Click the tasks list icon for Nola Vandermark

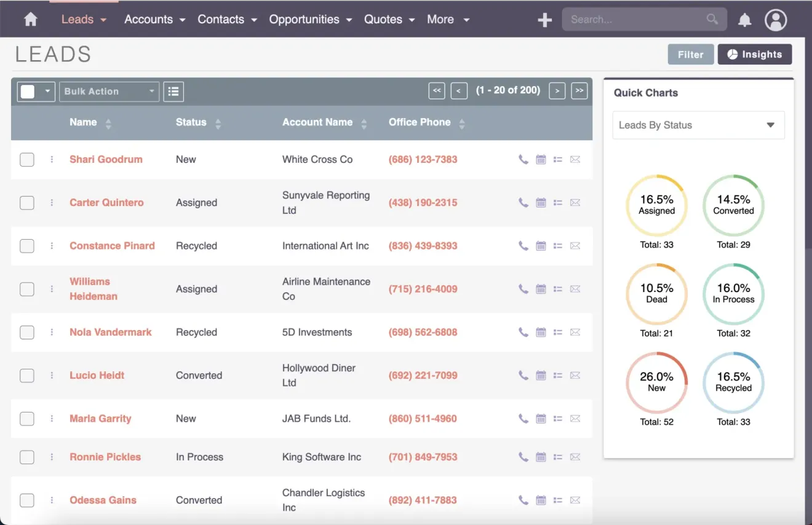pyautogui.click(x=558, y=332)
